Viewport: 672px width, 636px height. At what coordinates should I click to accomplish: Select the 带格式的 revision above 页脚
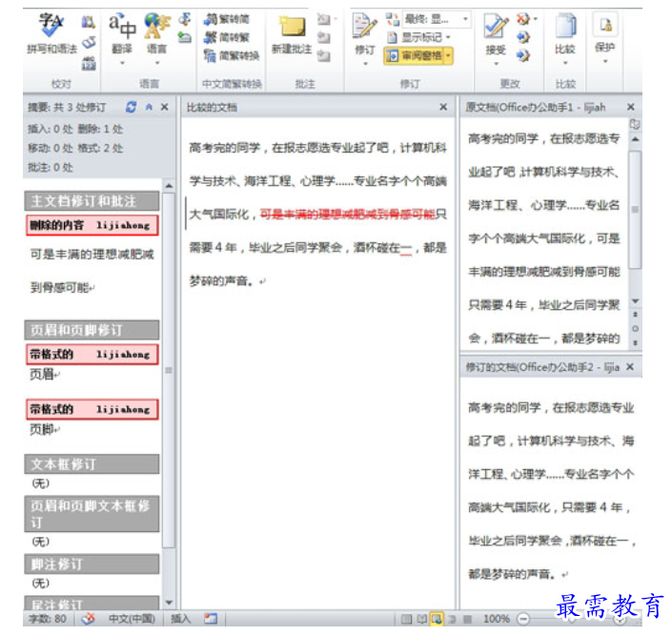pyautogui.click(x=92, y=409)
